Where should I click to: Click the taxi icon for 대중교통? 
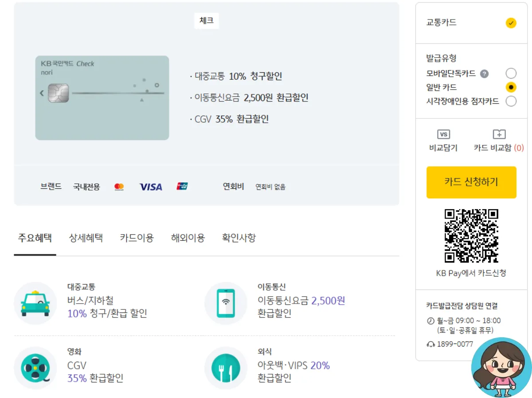35,303
